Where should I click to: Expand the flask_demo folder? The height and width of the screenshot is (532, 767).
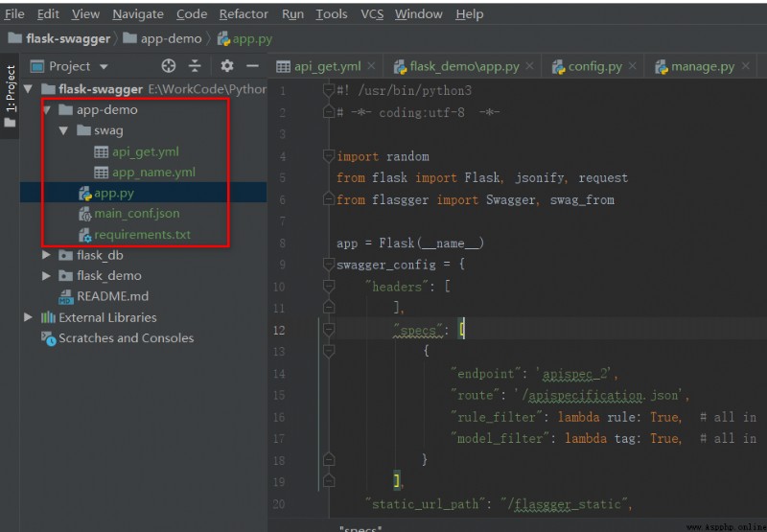(x=46, y=276)
